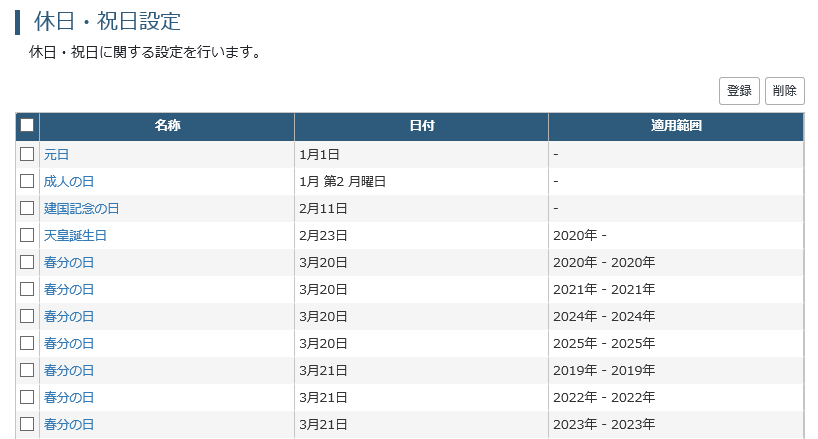Click the 名称 column header

point(167,126)
